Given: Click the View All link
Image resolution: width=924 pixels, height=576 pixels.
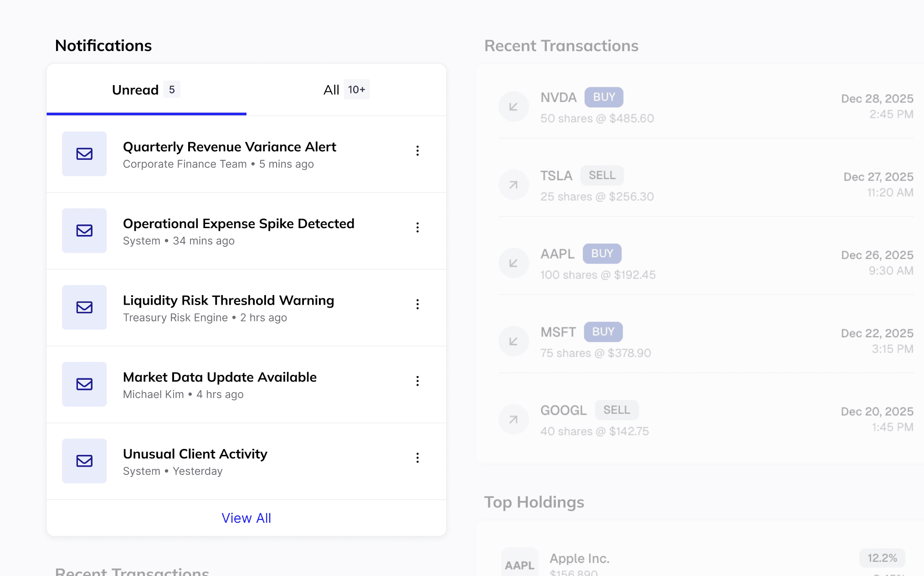Looking at the screenshot, I should pyautogui.click(x=246, y=518).
